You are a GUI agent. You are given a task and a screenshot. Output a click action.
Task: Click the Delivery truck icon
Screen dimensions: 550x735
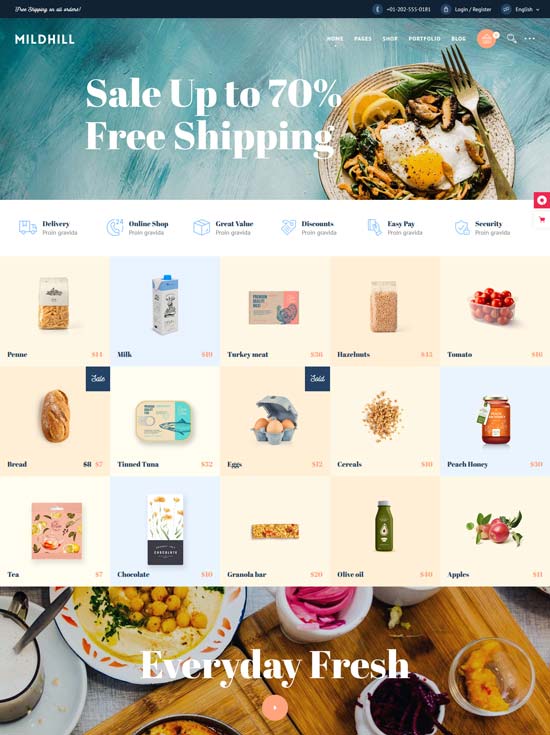click(28, 227)
